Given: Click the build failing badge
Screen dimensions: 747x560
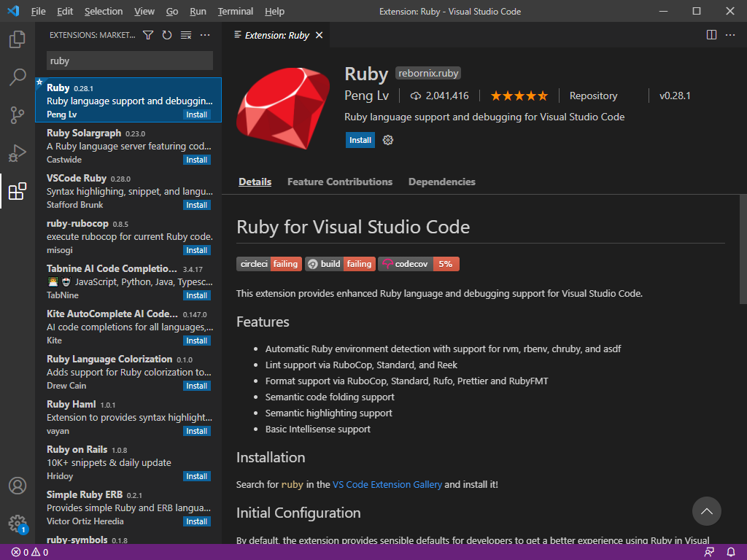Looking at the screenshot, I should tap(340, 264).
